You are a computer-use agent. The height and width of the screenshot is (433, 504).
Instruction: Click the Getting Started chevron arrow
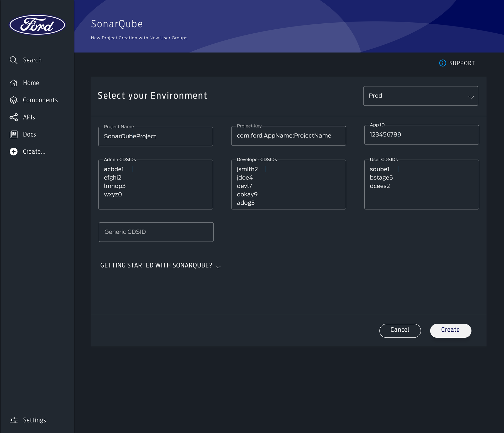click(x=218, y=267)
